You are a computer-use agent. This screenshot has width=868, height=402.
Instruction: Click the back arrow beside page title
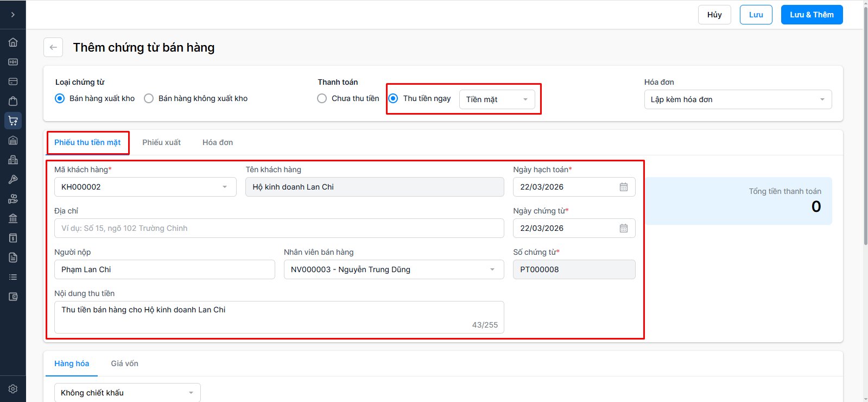(53, 47)
